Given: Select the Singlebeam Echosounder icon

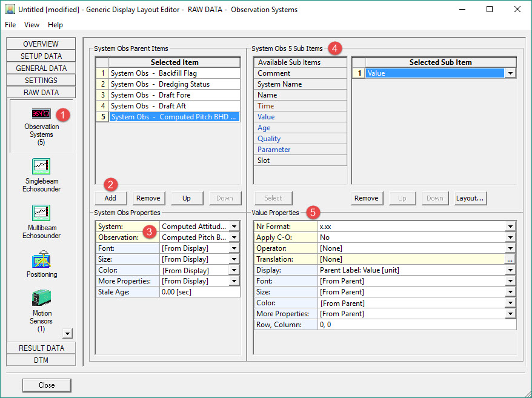Looking at the screenshot, I should pyautogui.click(x=41, y=167).
